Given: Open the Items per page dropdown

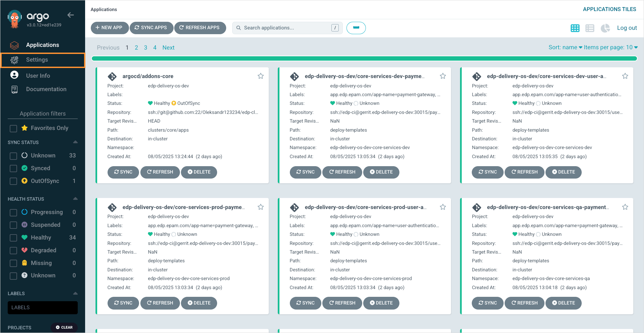Looking at the screenshot, I should click(610, 47).
